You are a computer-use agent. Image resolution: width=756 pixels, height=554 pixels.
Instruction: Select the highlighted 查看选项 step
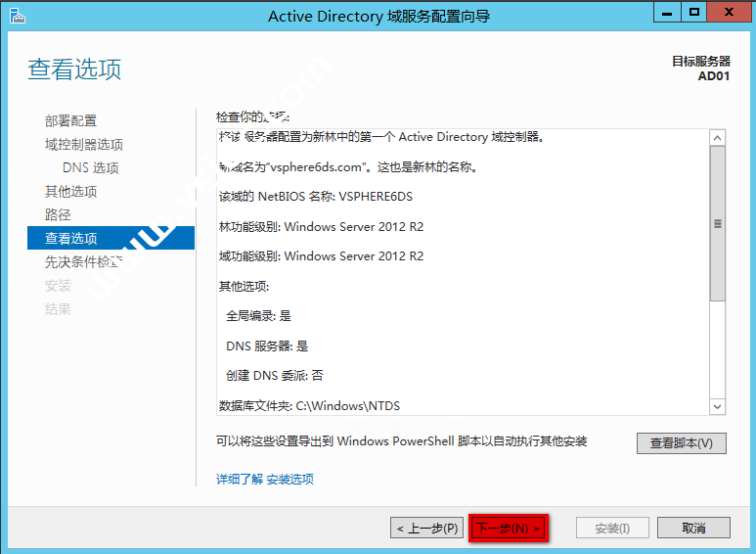(x=111, y=238)
